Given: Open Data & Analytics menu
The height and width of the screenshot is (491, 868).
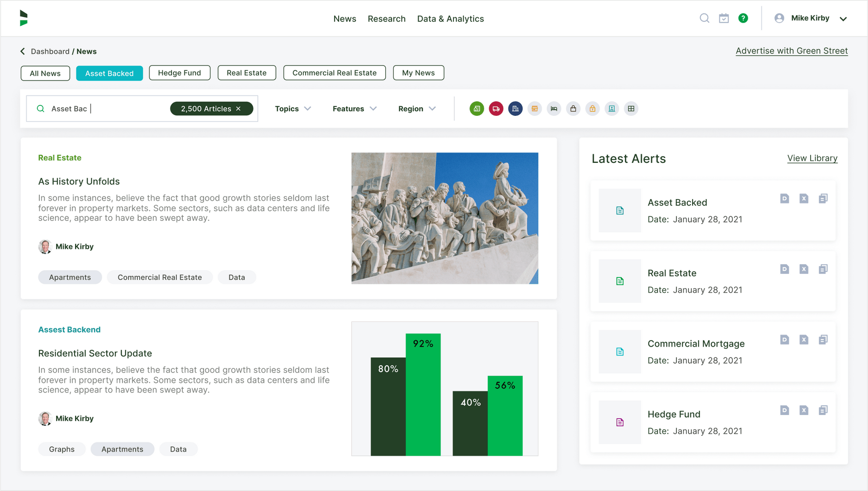Looking at the screenshot, I should 450,19.
